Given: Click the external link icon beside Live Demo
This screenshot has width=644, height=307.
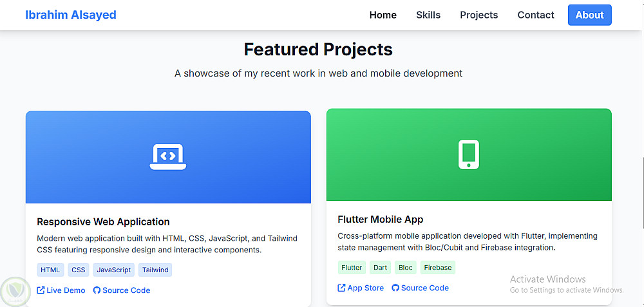Looking at the screenshot, I should click(x=41, y=290).
